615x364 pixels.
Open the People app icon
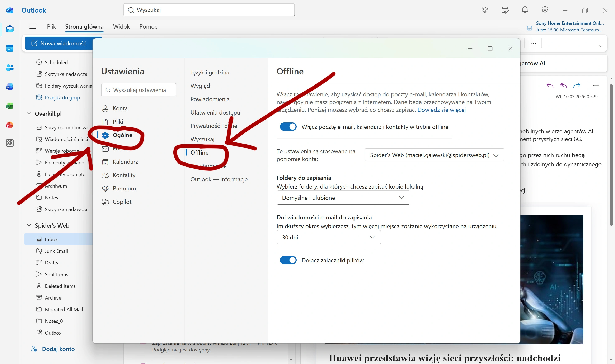[10, 67]
